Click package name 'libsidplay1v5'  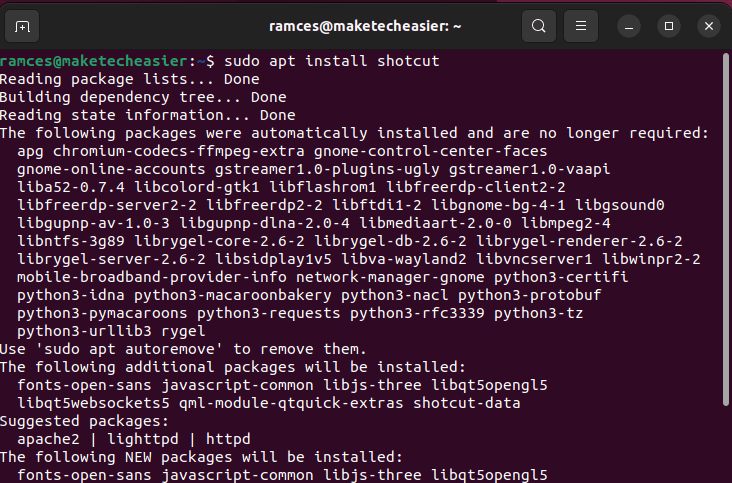(273, 259)
